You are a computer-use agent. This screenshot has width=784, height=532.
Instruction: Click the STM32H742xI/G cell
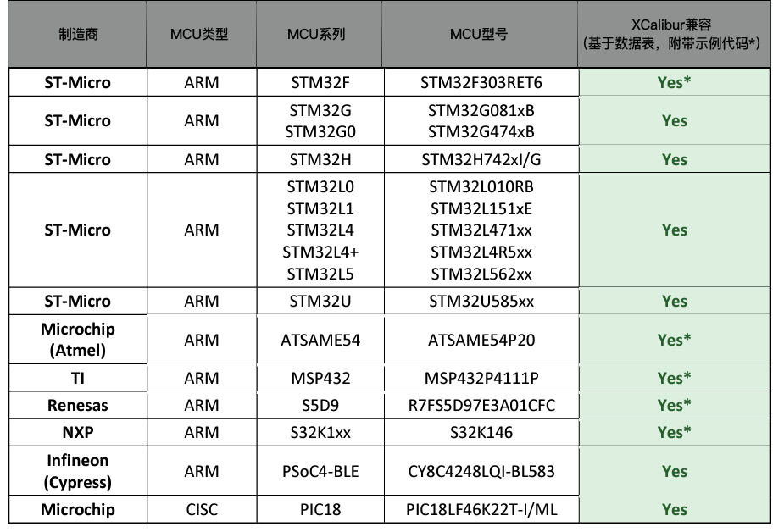point(481,159)
